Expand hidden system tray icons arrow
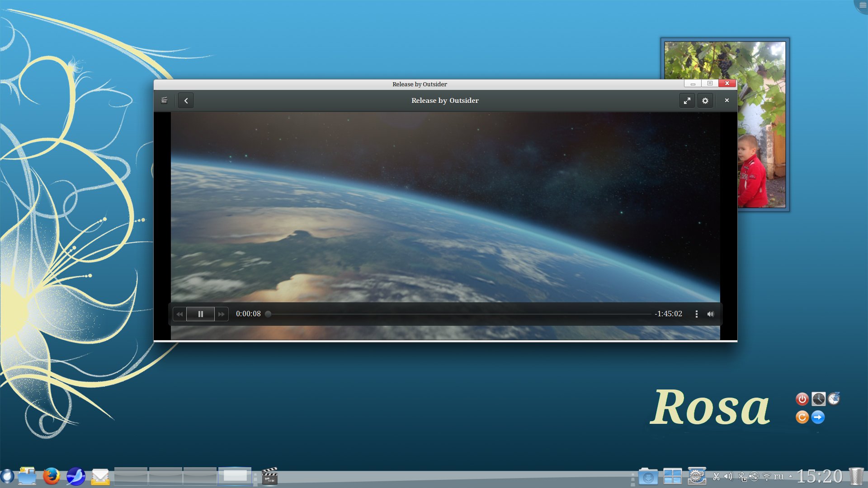 pos(790,476)
